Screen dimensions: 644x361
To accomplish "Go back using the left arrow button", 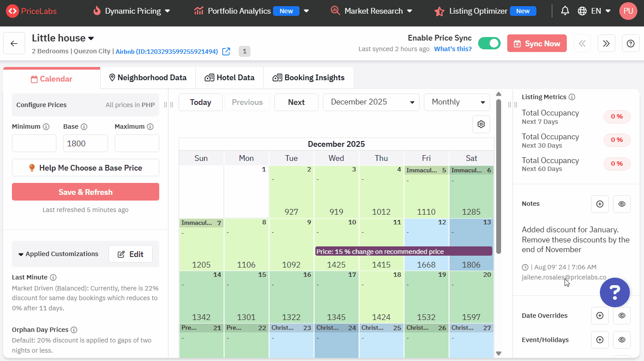I will tap(14, 43).
